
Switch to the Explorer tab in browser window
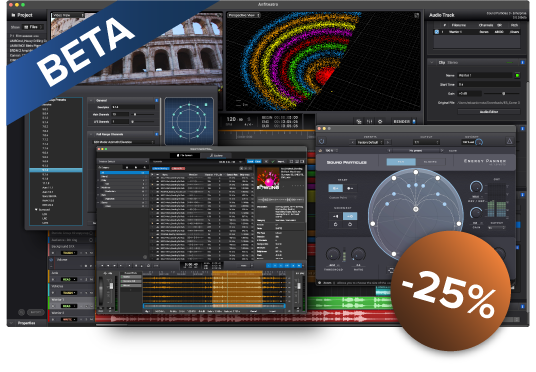216,156
